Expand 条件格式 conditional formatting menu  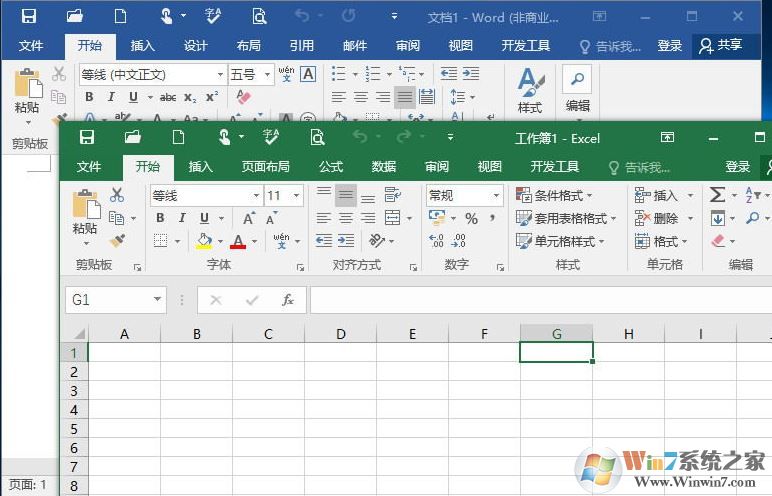[554, 196]
